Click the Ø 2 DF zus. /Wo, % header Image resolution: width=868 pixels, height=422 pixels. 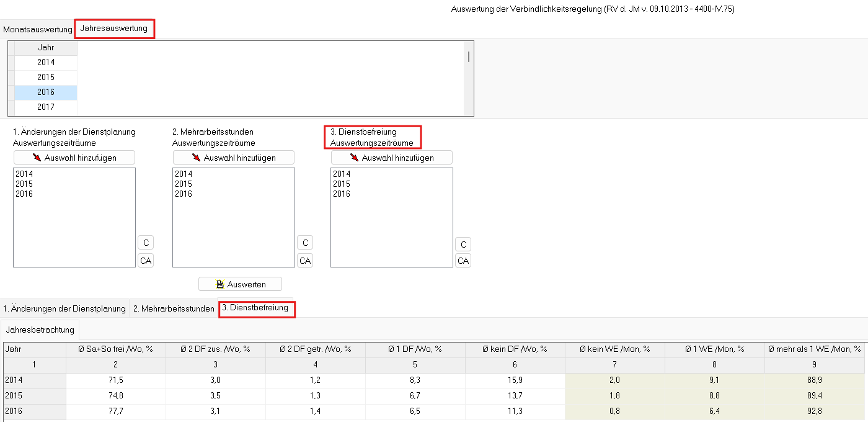(215, 349)
